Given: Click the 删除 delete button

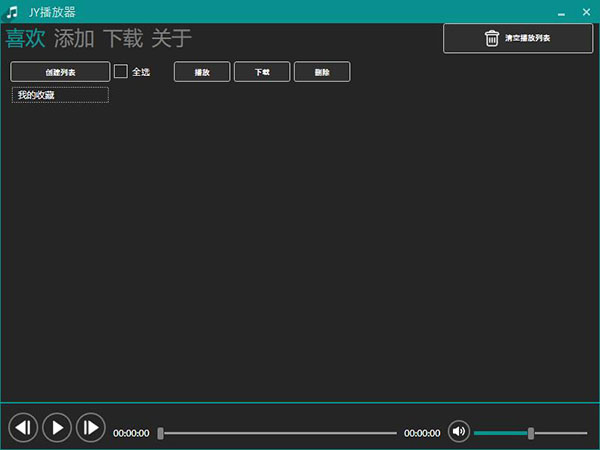Looking at the screenshot, I should tap(322, 72).
